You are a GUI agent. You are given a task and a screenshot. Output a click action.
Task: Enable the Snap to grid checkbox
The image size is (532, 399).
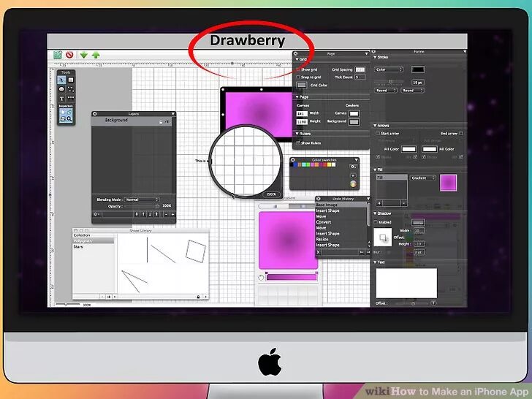[x=298, y=77]
